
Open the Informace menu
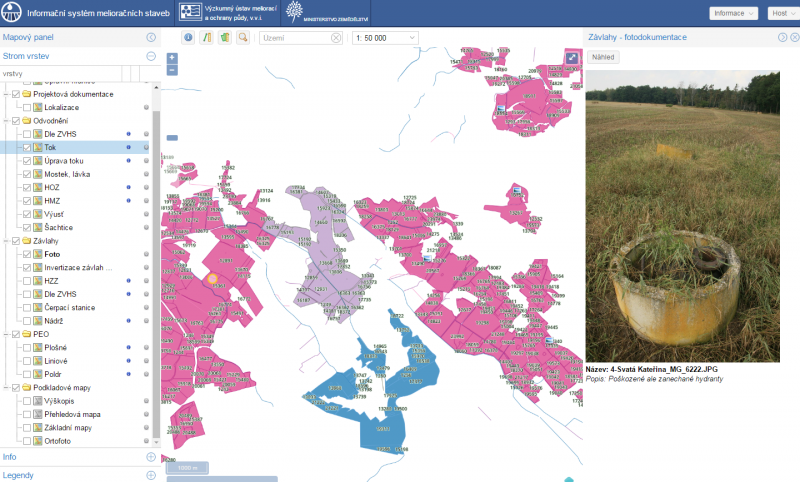pos(733,13)
